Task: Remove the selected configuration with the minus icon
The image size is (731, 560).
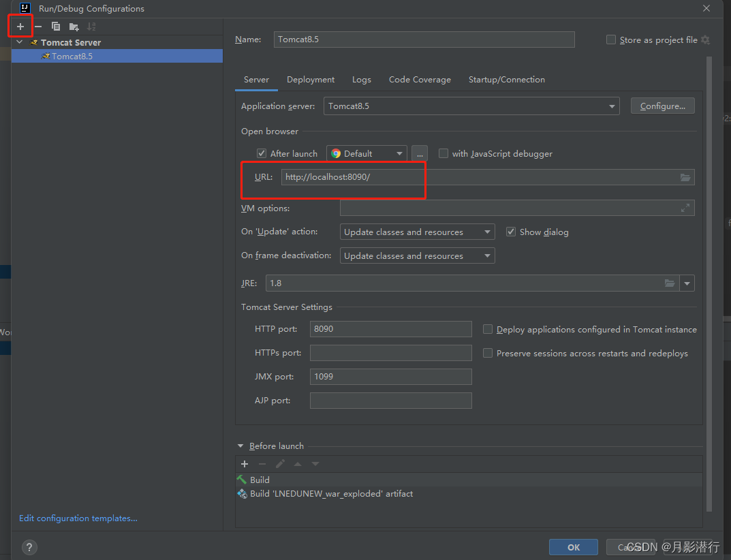Action: point(38,27)
